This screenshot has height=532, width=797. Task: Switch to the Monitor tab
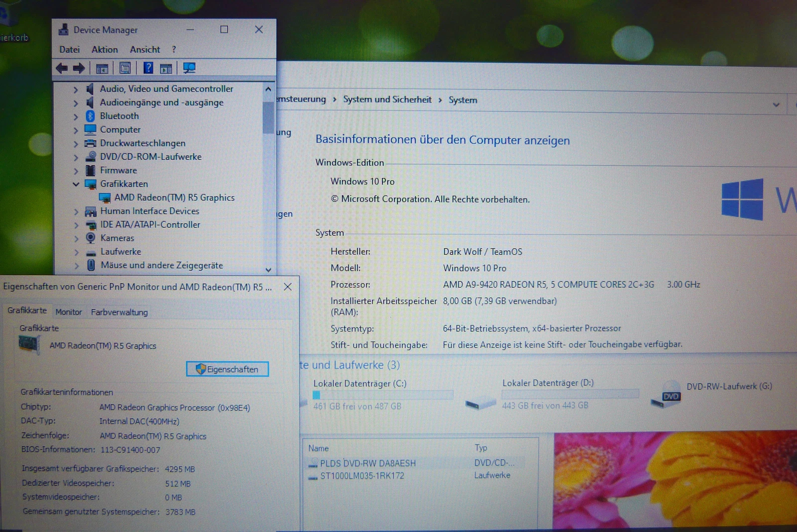point(69,312)
